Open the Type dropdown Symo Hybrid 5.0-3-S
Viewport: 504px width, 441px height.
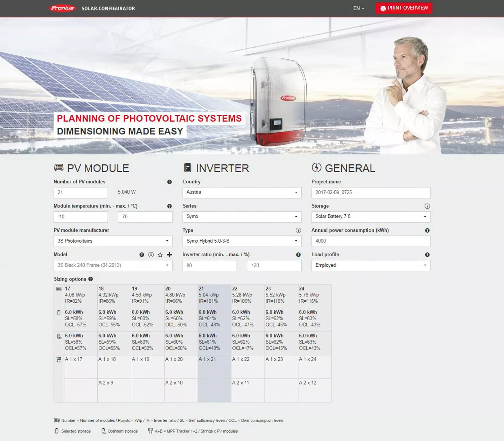point(242,241)
